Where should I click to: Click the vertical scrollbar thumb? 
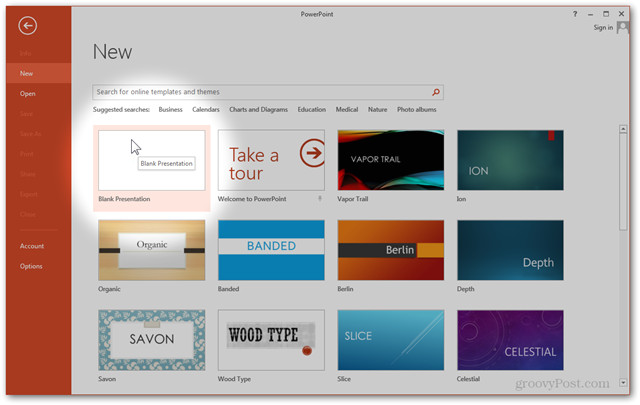tap(623, 182)
